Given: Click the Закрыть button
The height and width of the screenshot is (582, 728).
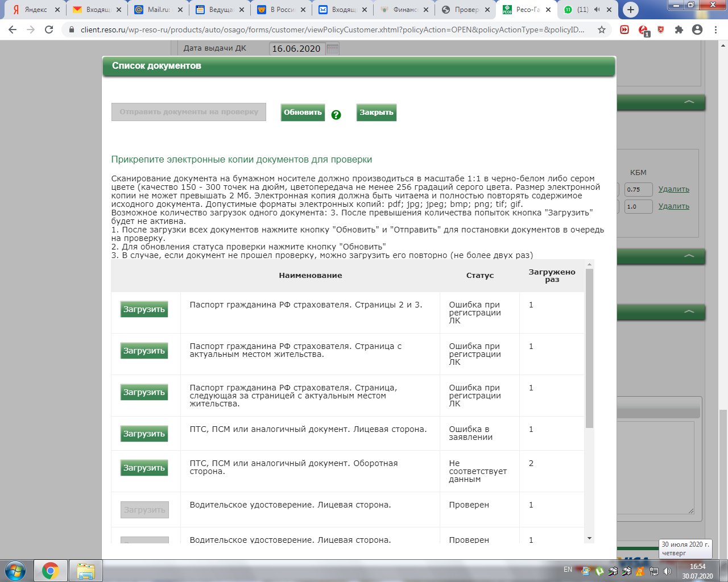Looking at the screenshot, I should pyautogui.click(x=377, y=113).
